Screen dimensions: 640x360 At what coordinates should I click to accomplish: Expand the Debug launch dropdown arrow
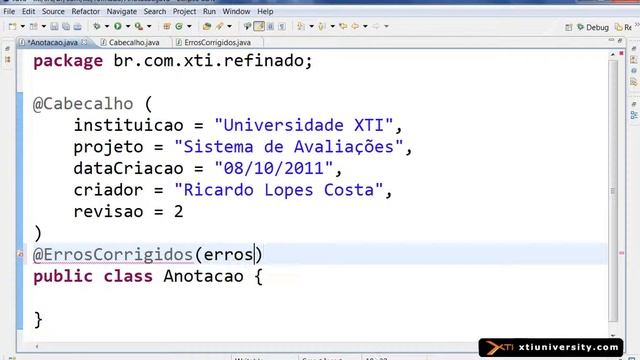pyautogui.click(x=107, y=27)
